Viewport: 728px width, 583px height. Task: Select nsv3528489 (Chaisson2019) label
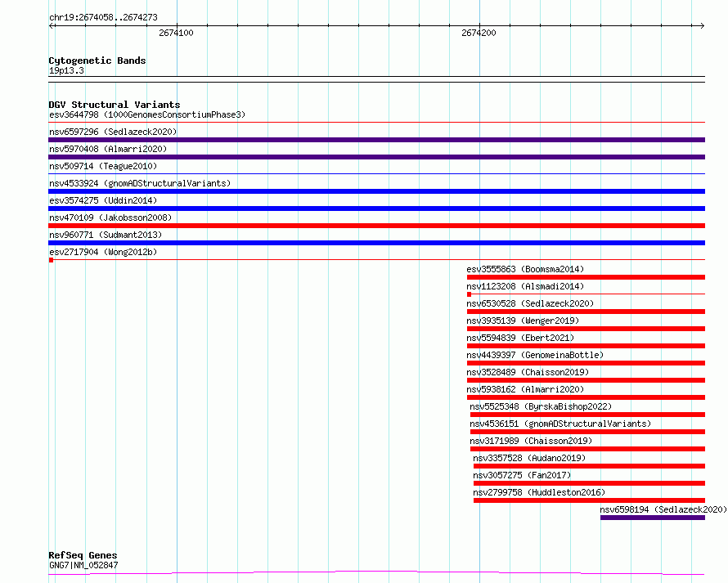528,372
